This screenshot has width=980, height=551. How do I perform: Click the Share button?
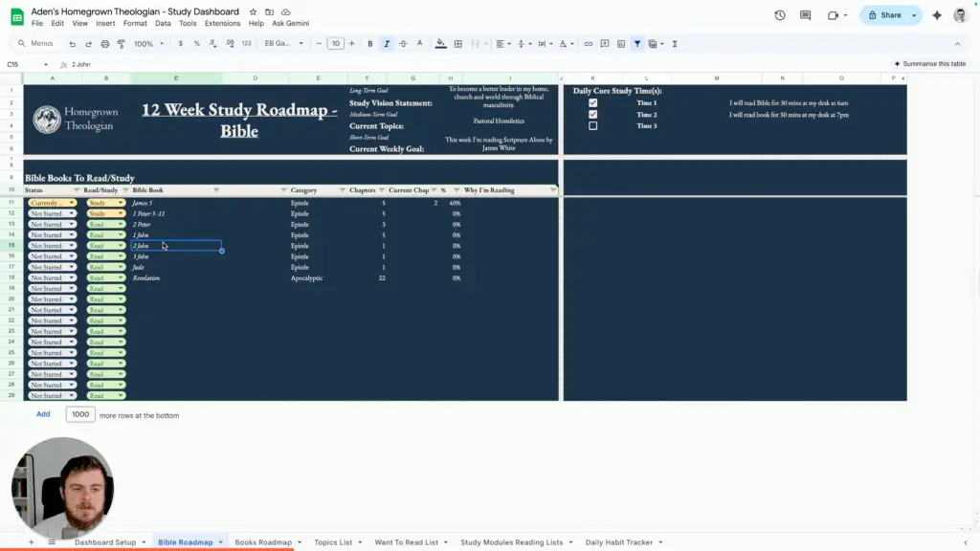(884, 15)
